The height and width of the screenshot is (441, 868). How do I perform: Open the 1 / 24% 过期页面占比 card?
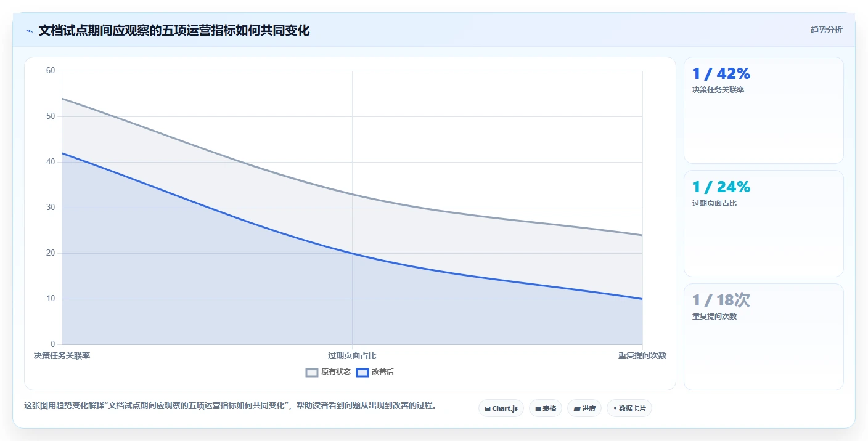point(764,224)
